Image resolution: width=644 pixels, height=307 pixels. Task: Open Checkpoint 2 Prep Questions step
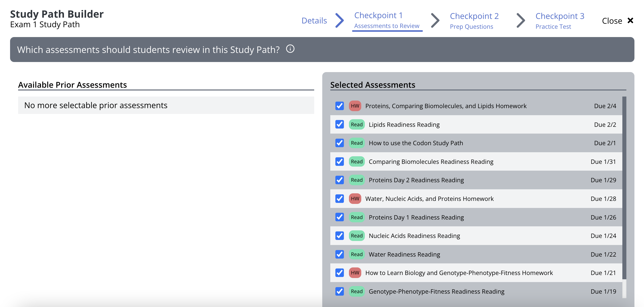point(474,20)
